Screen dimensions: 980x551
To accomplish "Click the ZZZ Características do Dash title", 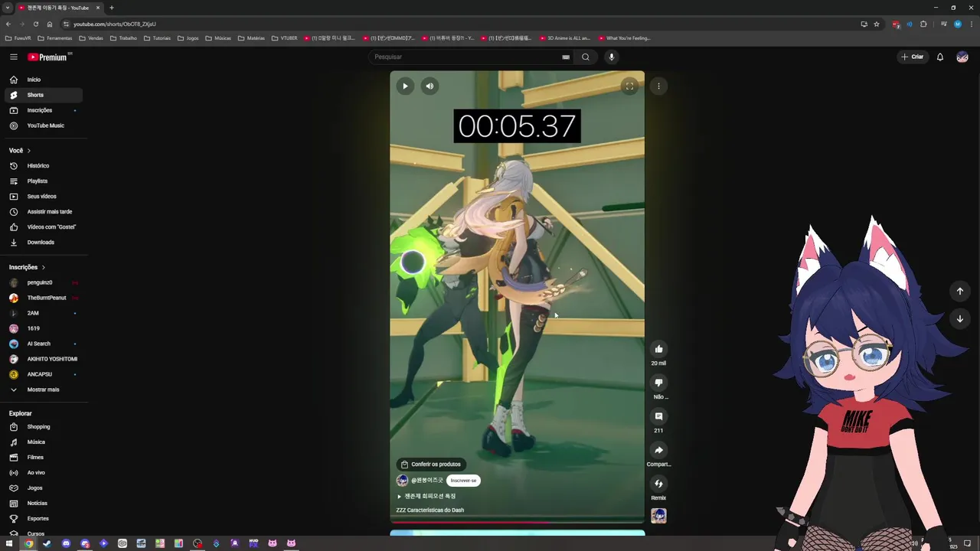I will click(x=430, y=510).
